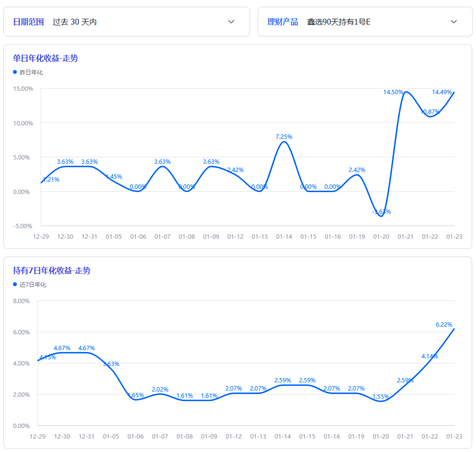Click the 过去 30 天内 selected value
Image resolution: width=476 pixels, height=452 pixels.
tap(75, 22)
